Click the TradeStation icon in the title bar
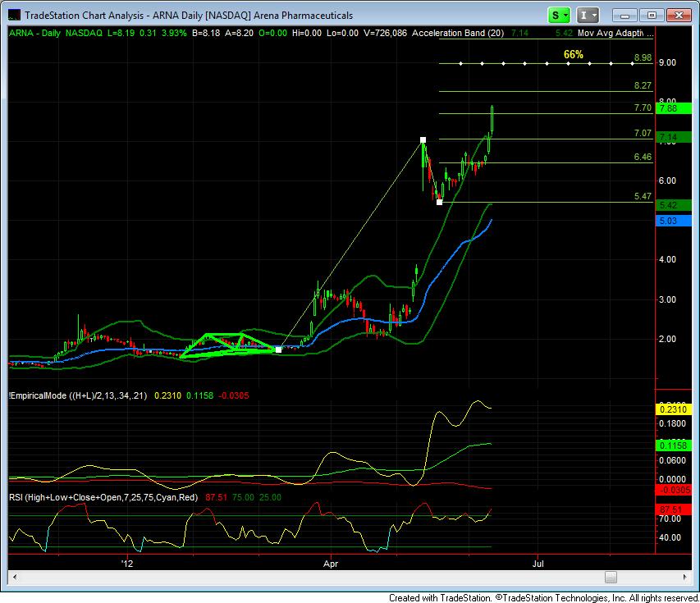The height and width of the screenshot is (603, 700). [x=14, y=15]
